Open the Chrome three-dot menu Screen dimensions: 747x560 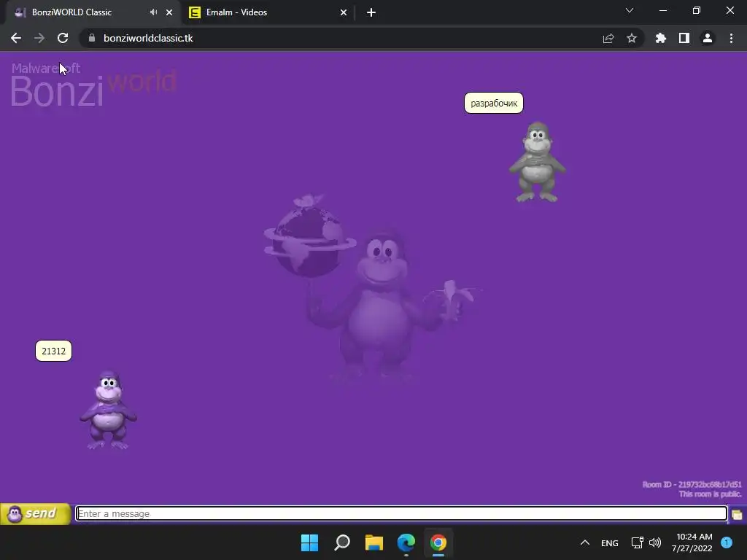click(x=731, y=38)
